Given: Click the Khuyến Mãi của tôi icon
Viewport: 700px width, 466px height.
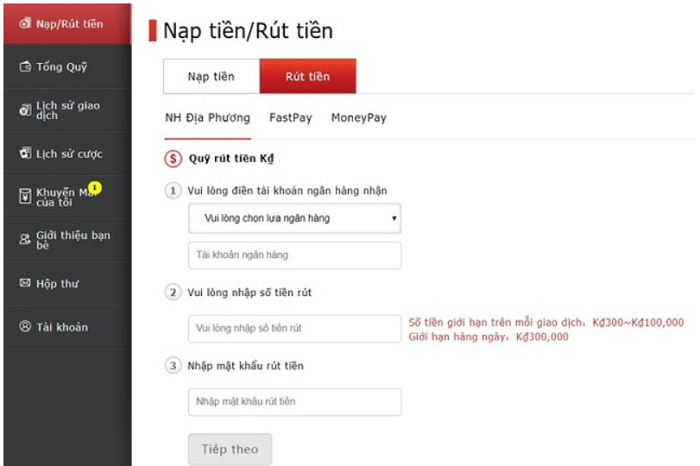Looking at the screenshot, I should tap(25, 196).
